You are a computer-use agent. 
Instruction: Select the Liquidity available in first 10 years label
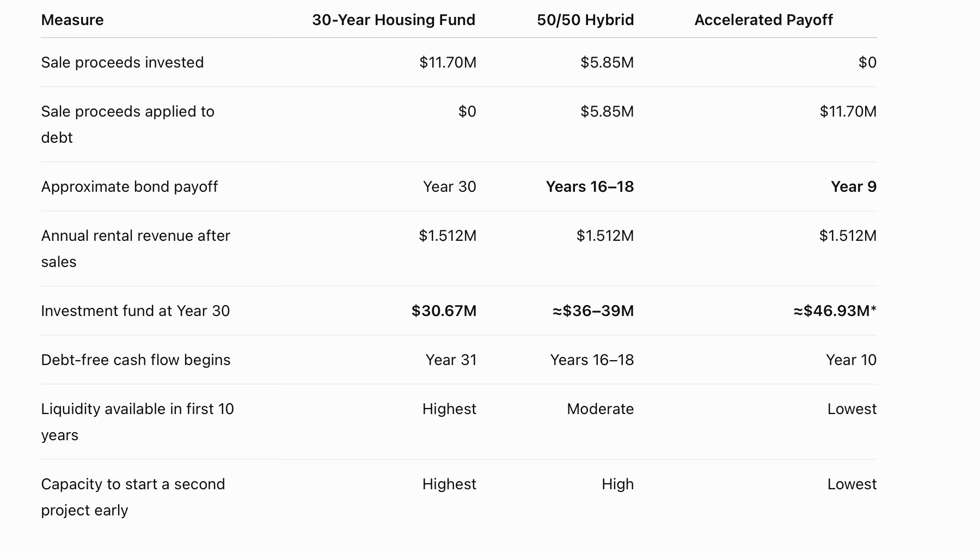point(137,422)
